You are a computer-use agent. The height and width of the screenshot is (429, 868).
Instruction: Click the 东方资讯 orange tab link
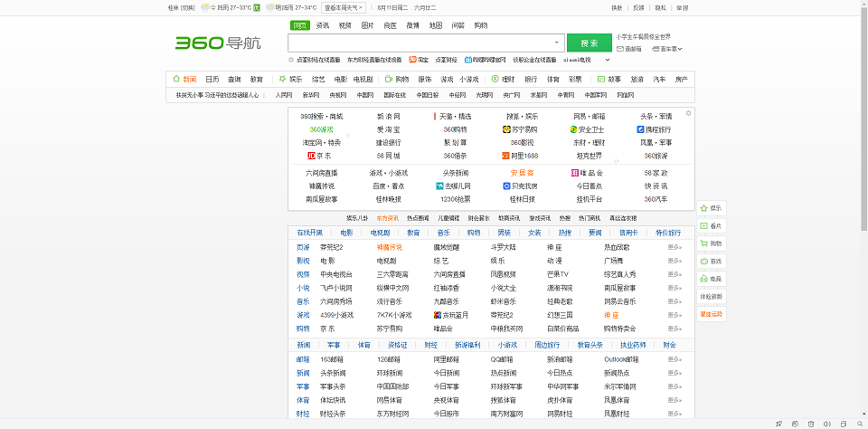pyautogui.click(x=388, y=218)
